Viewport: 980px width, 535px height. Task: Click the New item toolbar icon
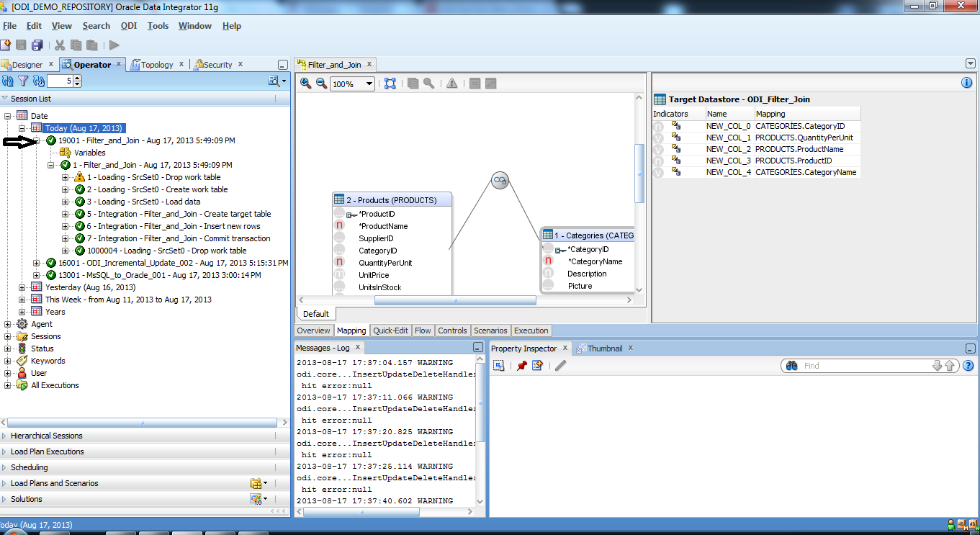[6, 45]
